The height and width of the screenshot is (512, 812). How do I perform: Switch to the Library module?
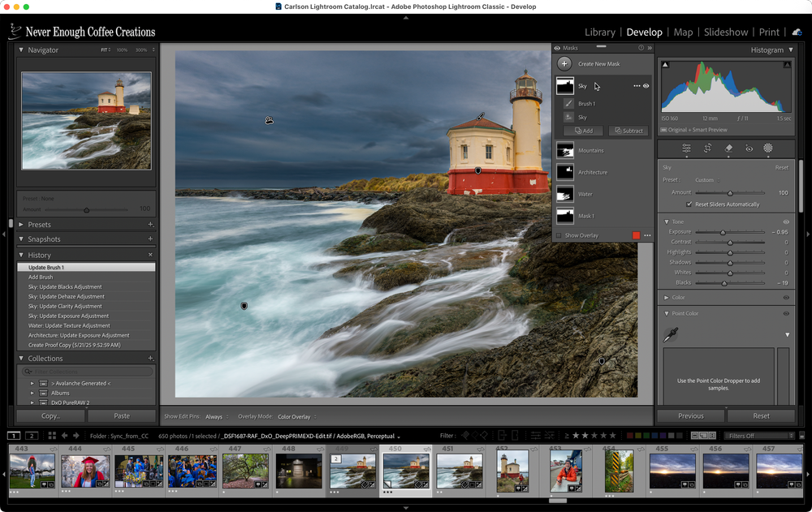[599, 32]
